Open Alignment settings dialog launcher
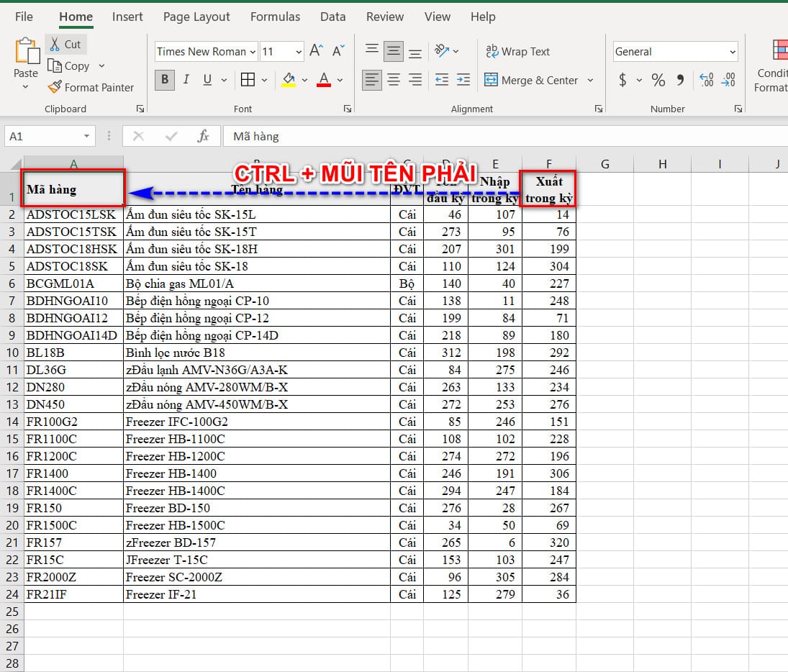This screenshot has height=672, width=788. point(599,109)
